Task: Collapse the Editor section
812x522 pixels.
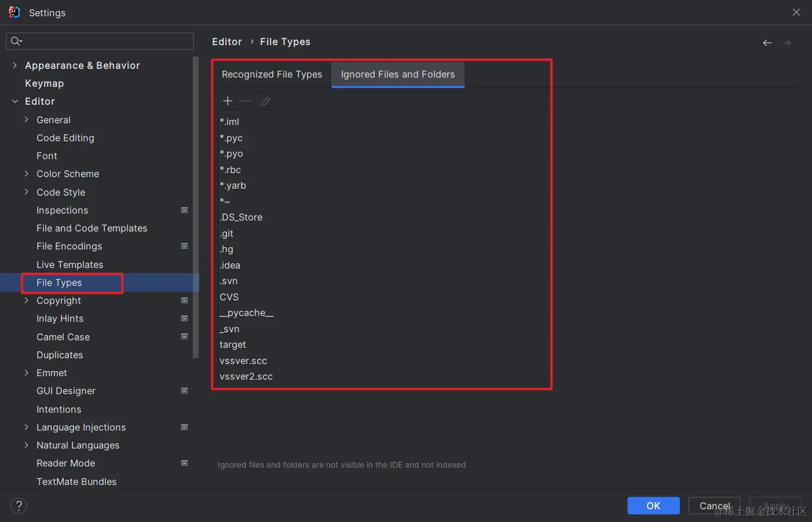Action: [x=14, y=101]
